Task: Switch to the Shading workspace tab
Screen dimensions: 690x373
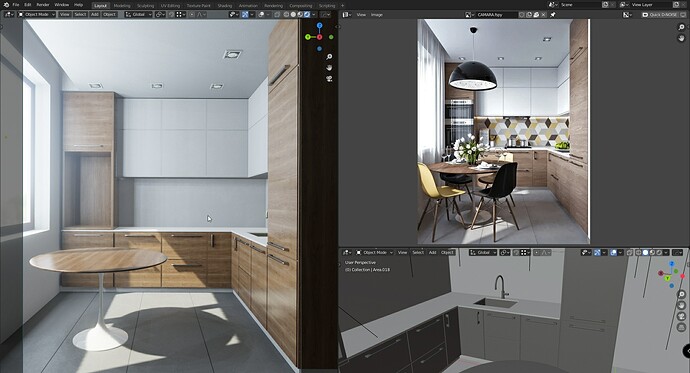Action: [x=224, y=6]
